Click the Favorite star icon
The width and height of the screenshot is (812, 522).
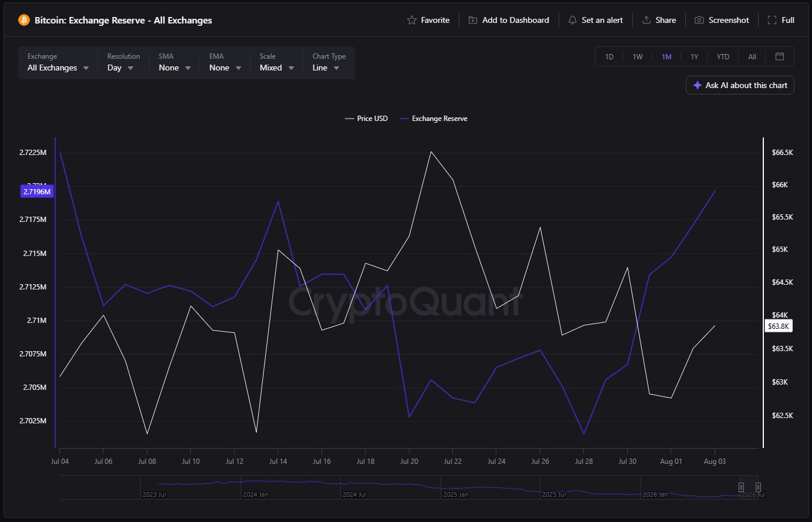(x=412, y=20)
